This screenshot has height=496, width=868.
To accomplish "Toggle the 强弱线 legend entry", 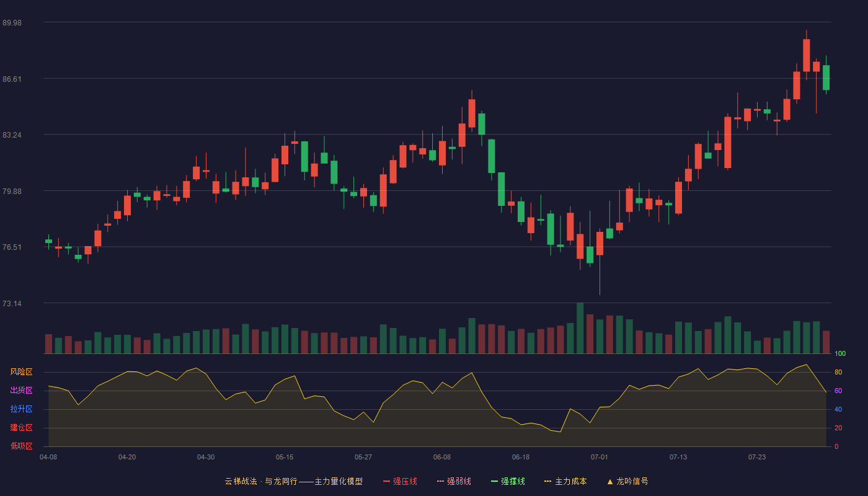I will pyautogui.click(x=454, y=481).
